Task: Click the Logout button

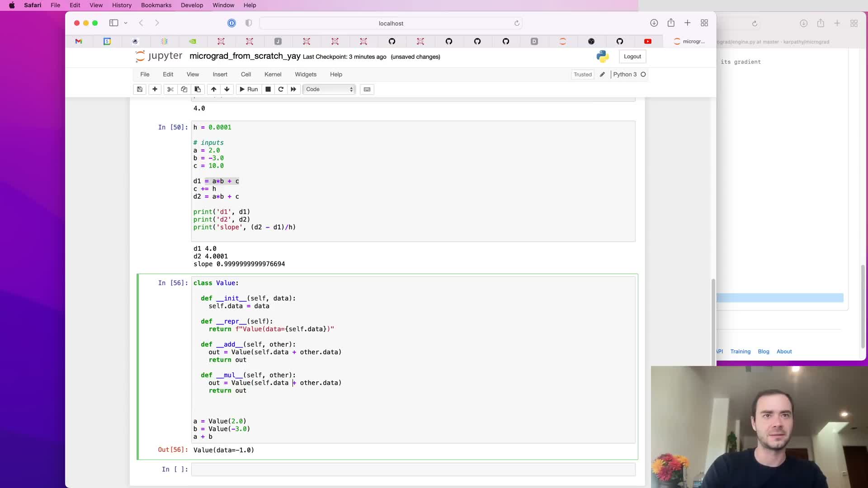Action: coord(632,56)
